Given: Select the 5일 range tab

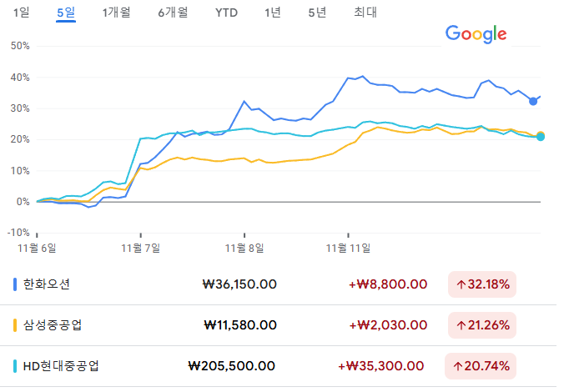Looking at the screenshot, I should pos(66,13).
